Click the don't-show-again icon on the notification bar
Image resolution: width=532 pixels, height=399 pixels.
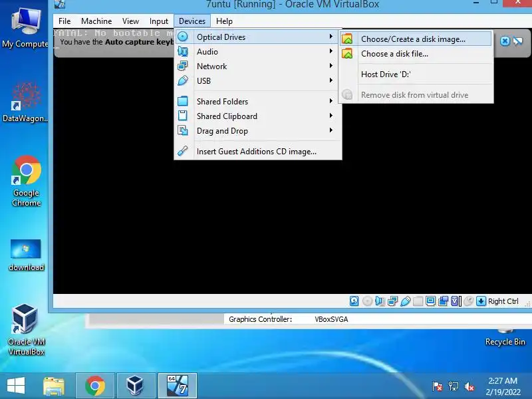[518, 41]
